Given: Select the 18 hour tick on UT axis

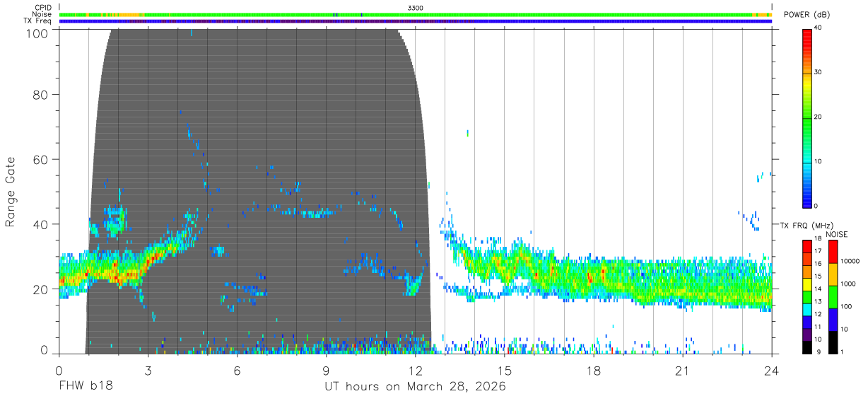Looking at the screenshot, I should point(593,371).
